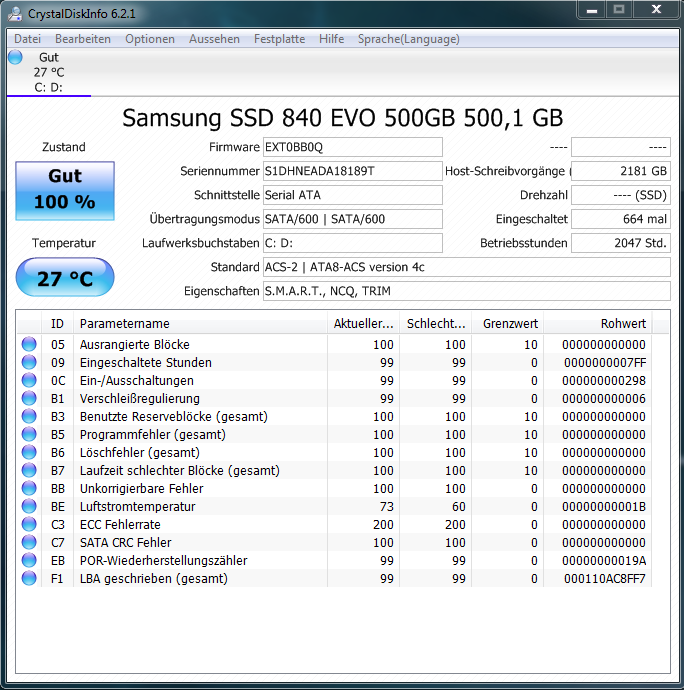Click the ID column header
Screen dimensions: 684x690
coord(57,323)
